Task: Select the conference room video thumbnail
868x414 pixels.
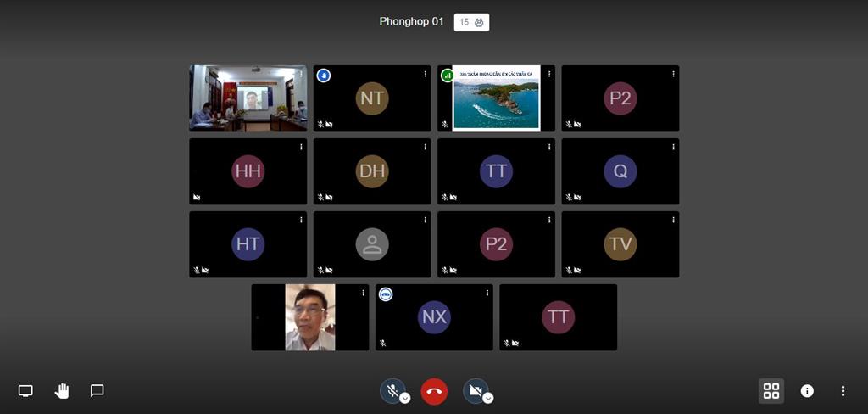Action: (248, 98)
